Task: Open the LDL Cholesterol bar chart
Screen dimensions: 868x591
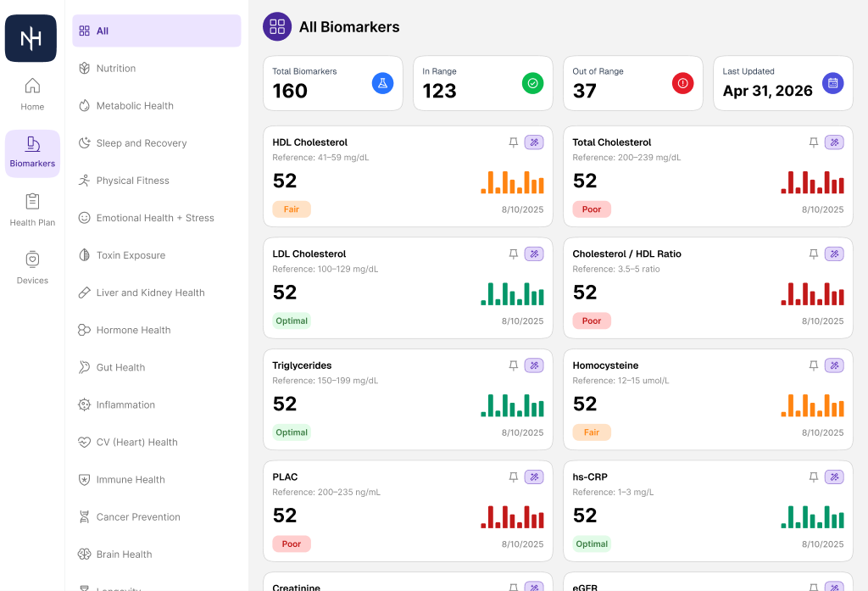Action: [x=512, y=293]
